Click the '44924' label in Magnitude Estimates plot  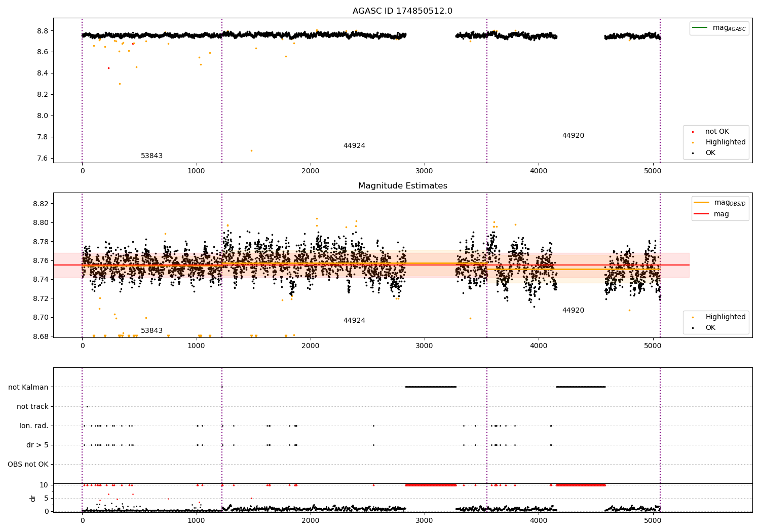click(354, 321)
